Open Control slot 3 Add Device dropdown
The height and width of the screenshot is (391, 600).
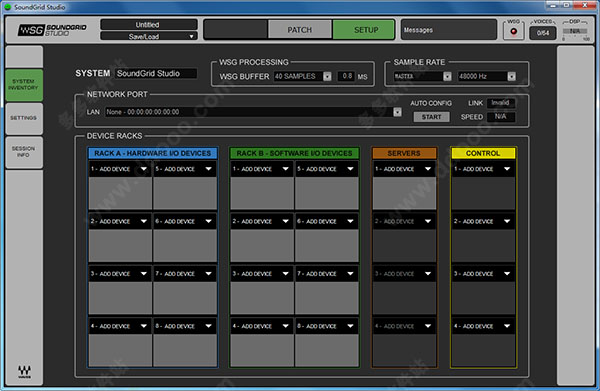coord(483,274)
